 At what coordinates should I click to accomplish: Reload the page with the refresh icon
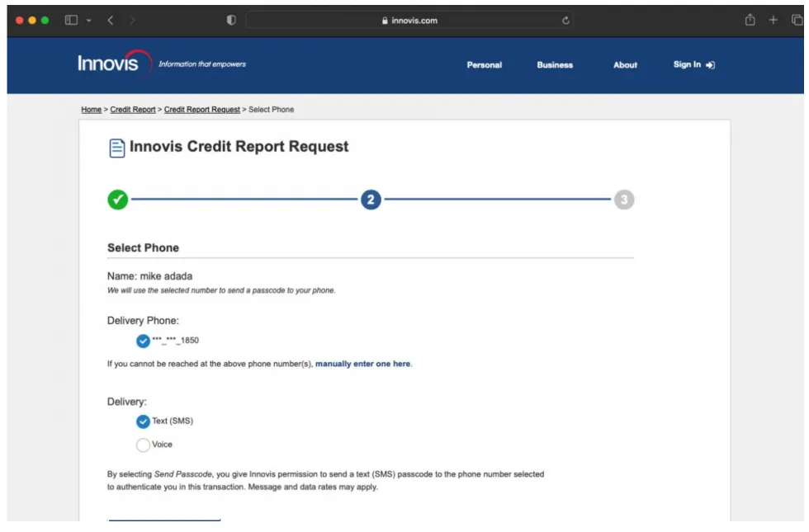pos(565,20)
